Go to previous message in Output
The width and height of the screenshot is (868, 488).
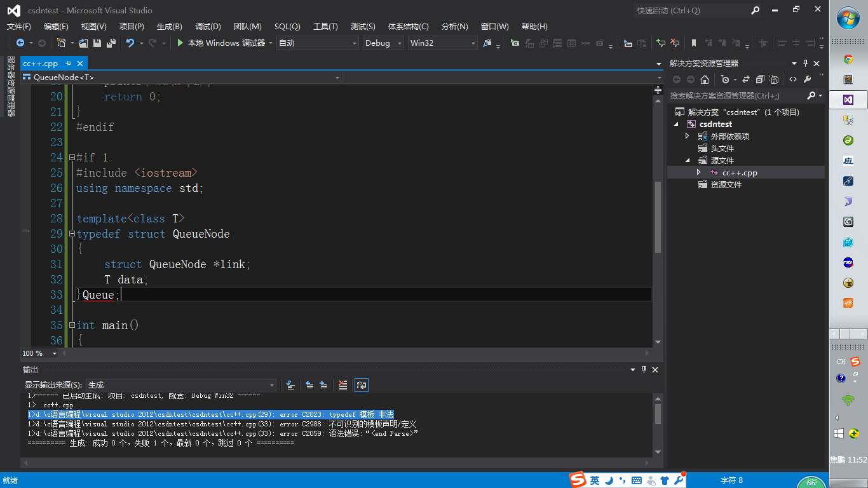[309, 384]
